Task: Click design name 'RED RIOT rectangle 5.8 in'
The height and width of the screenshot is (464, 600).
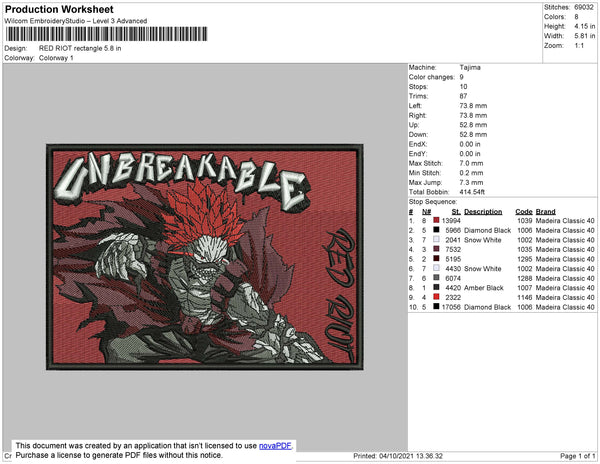Action: coord(80,49)
